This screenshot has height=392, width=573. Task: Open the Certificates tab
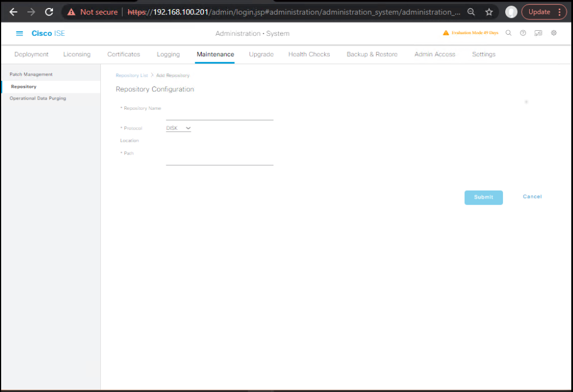pyautogui.click(x=124, y=55)
